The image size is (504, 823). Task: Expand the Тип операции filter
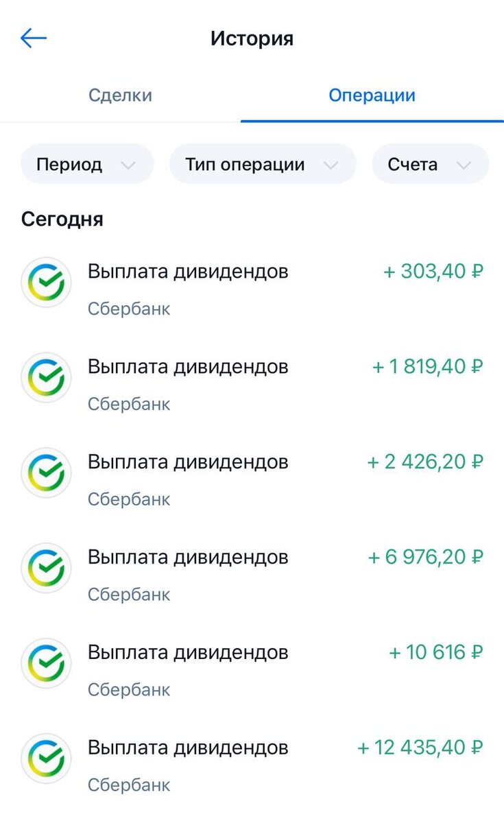pos(262,165)
